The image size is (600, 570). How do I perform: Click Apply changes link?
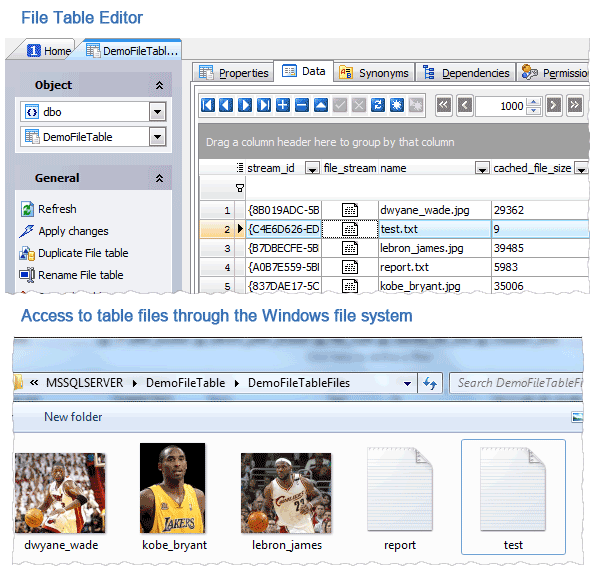tap(72, 231)
